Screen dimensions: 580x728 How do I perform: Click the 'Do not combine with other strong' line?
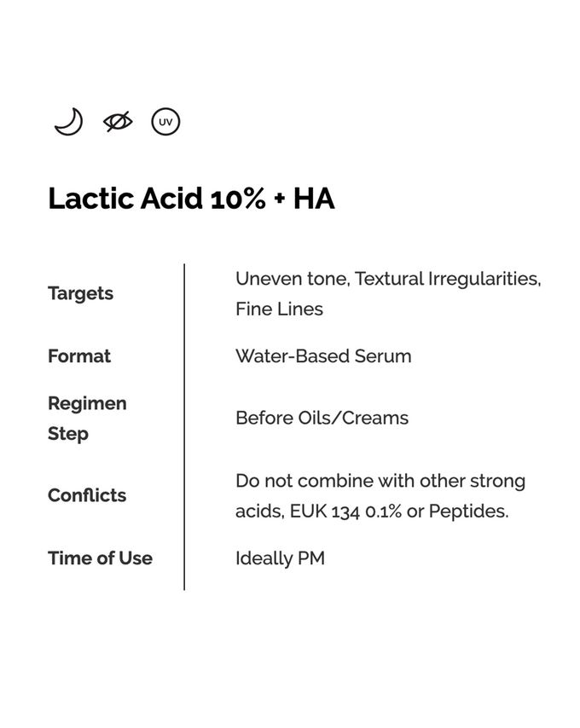point(380,481)
